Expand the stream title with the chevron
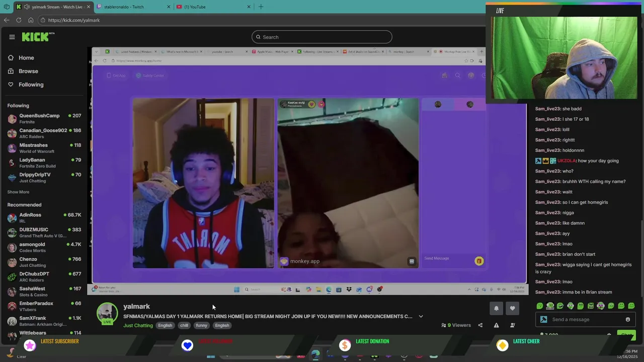The height and width of the screenshot is (362, 644). 421,316
